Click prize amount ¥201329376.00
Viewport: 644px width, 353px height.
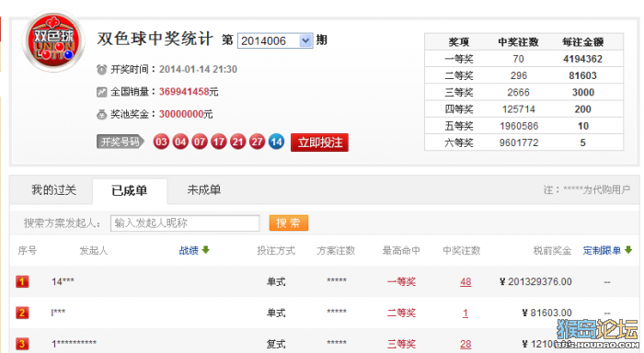(x=535, y=281)
